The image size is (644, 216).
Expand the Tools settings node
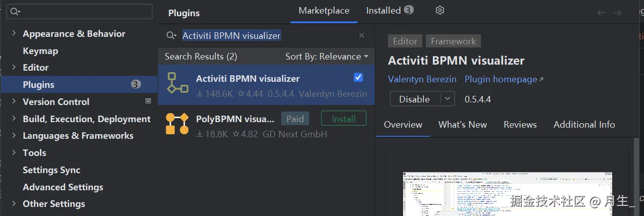point(14,152)
